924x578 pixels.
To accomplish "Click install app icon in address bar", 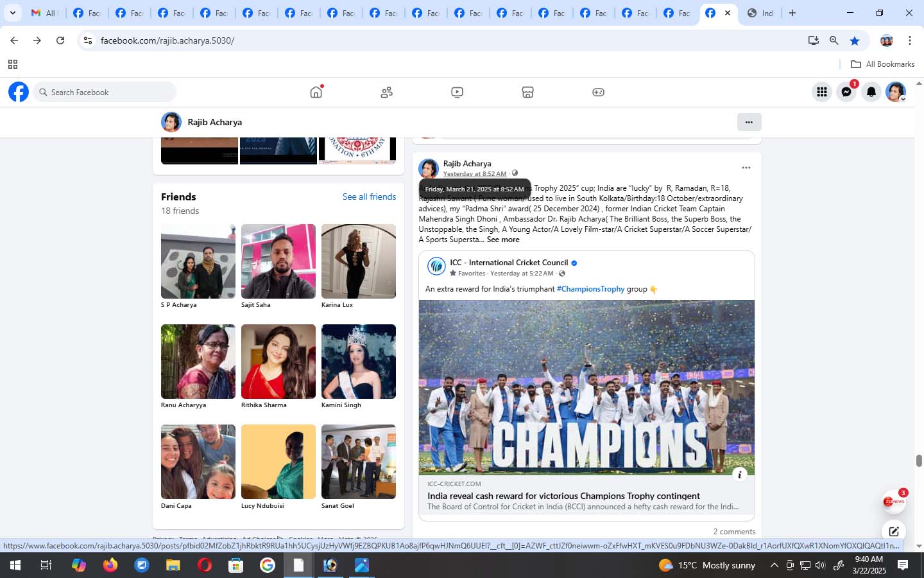I will 813,40.
